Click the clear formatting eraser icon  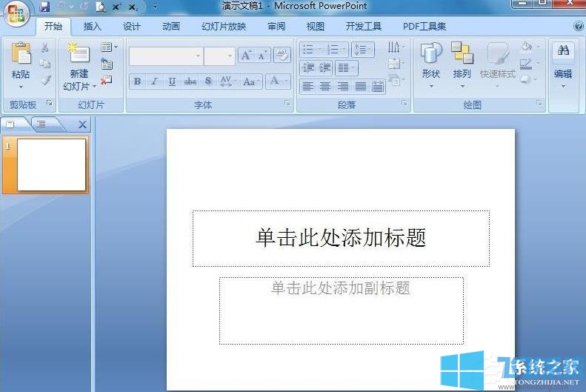(x=282, y=56)
